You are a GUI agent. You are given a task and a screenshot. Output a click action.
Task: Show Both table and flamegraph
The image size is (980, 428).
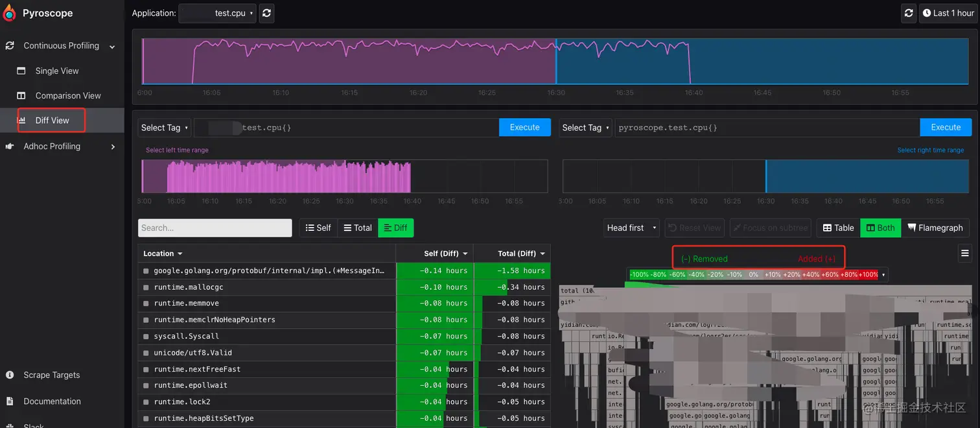pos(880,228)
